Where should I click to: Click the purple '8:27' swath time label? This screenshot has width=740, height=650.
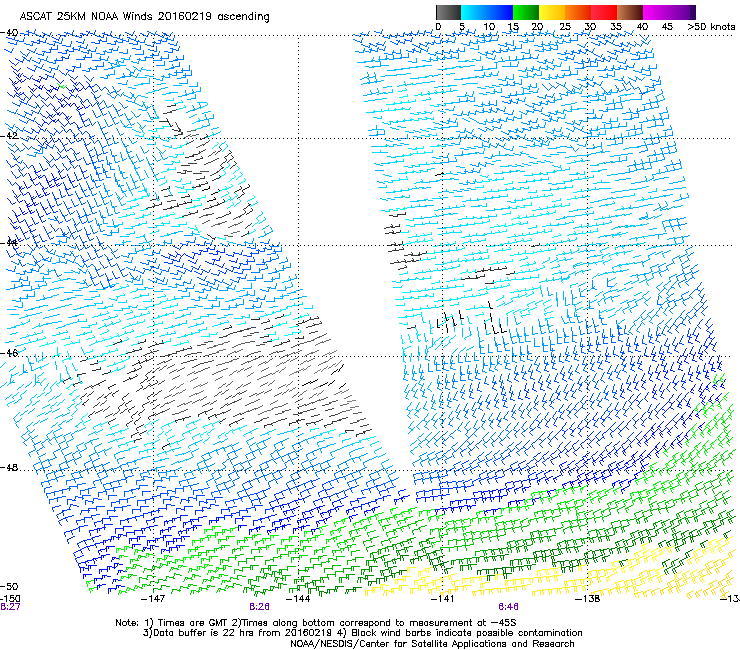[10, 607]
